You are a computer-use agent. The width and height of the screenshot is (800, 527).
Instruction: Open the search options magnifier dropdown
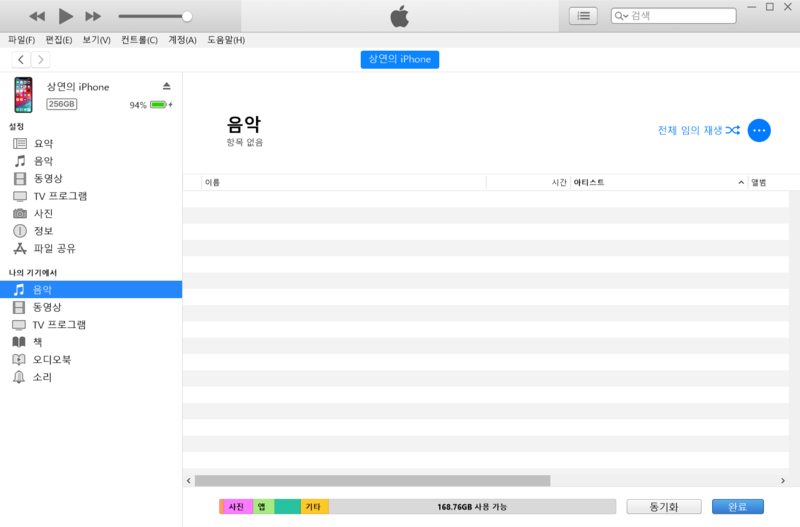621,16
